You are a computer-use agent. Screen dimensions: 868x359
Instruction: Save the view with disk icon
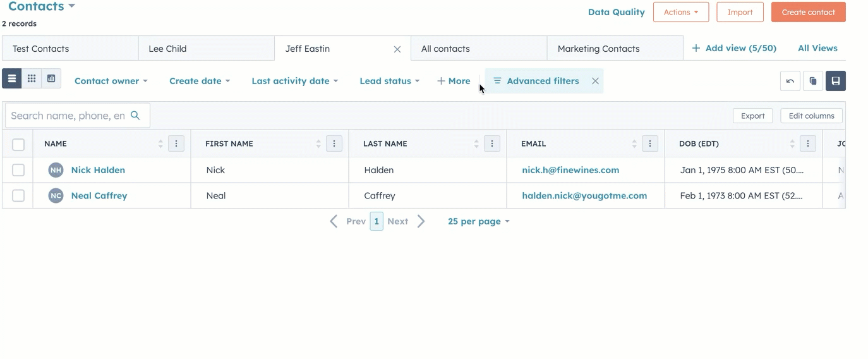(x=835, y=81)
